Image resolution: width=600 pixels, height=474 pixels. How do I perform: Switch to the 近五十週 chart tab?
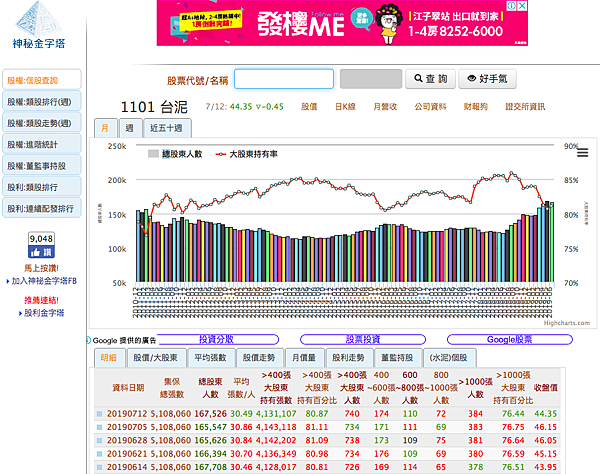pyautogui.click(x=166, y=128)
